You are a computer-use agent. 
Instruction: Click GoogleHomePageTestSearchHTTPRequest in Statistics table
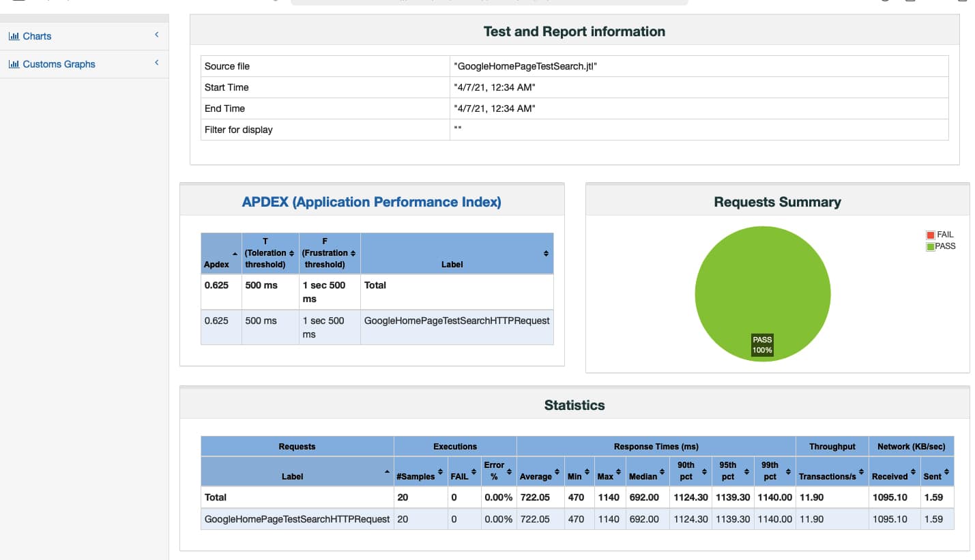[x=297, y=519]
